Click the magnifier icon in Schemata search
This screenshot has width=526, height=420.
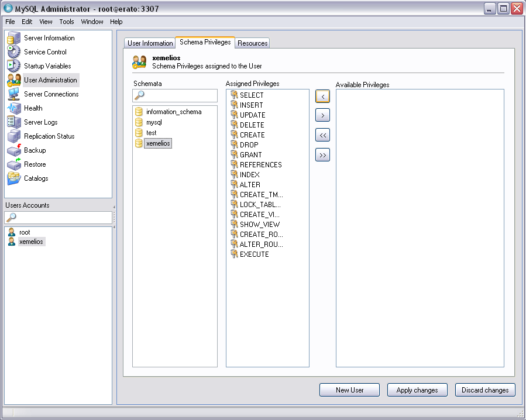139,95
